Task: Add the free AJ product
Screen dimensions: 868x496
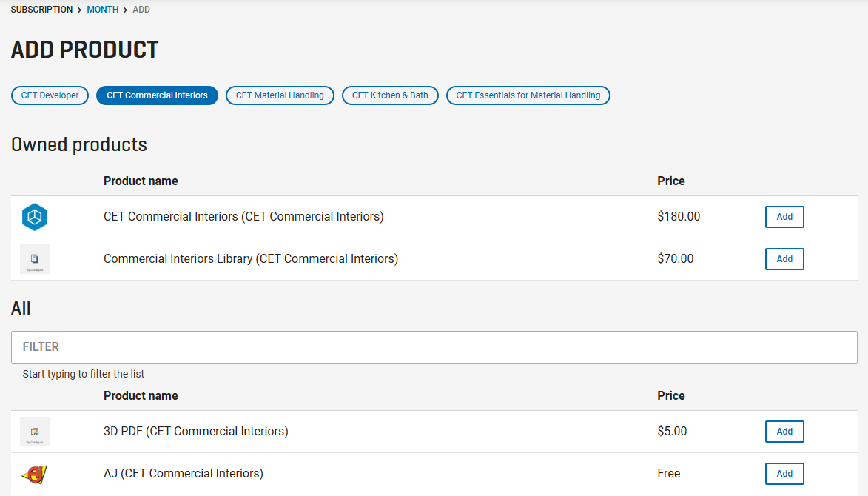Action: pos(784,474)
